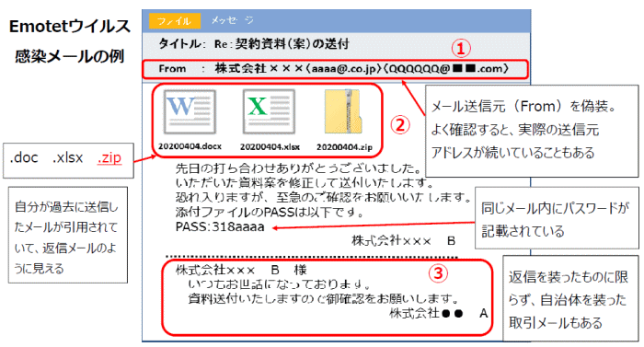644x347 pixels.
Task: Open the 20200404.docx Word attachment icon
Action: (x=190, y=112)
